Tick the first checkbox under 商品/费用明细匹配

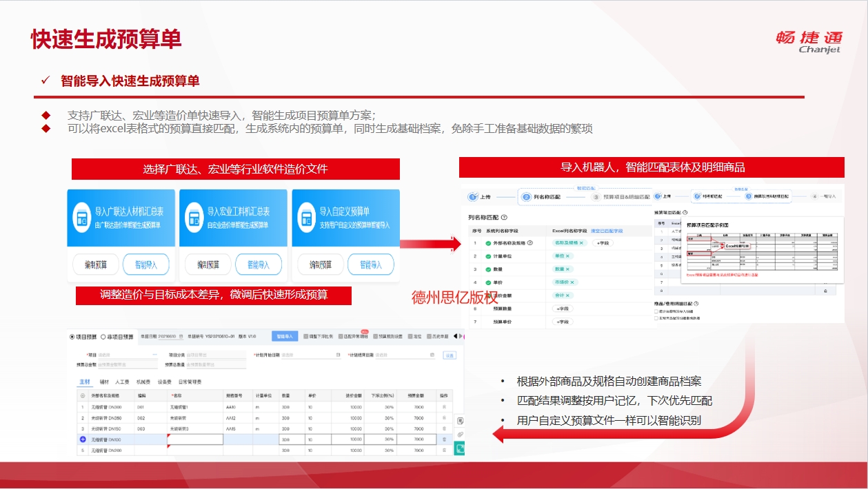click(656, 311)
